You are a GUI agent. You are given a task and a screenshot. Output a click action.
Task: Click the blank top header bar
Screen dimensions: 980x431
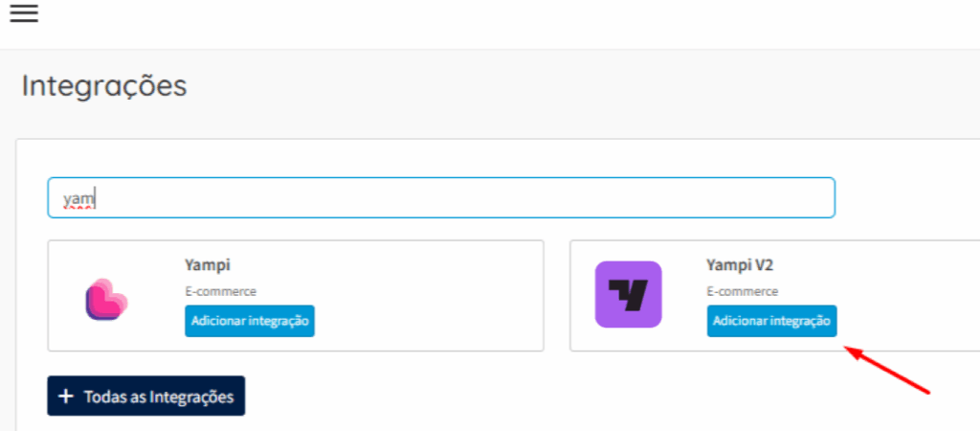point(479,24)
